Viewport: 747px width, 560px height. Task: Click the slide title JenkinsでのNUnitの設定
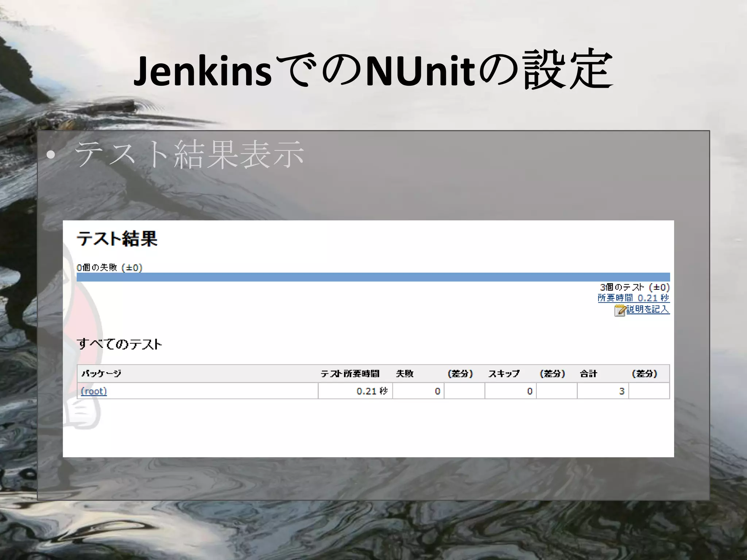373,70
